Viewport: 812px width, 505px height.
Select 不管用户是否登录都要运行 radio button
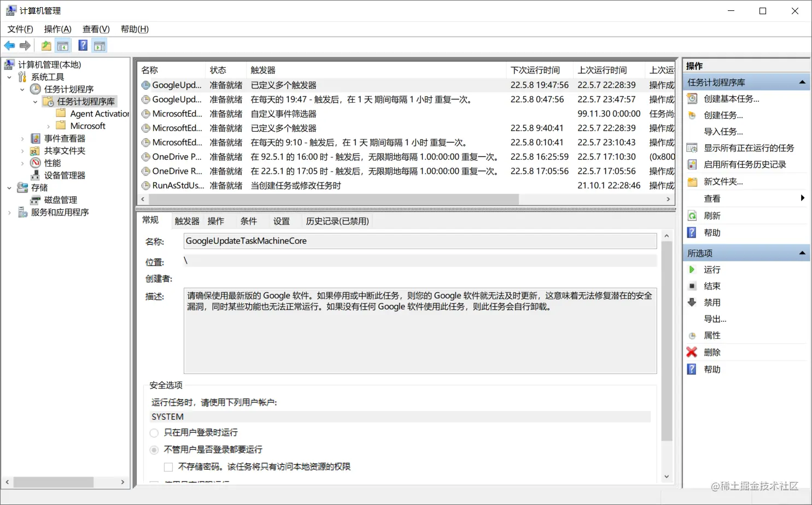154,450
